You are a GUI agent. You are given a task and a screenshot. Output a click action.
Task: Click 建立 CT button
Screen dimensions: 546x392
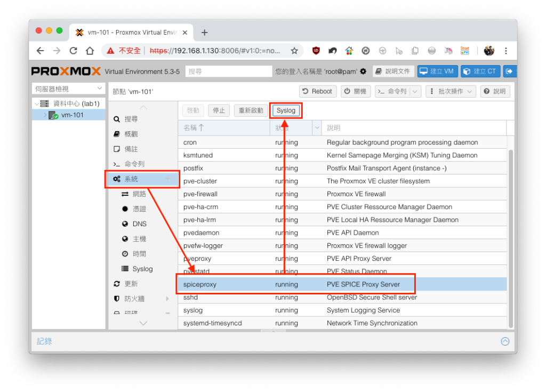[480, 71]
